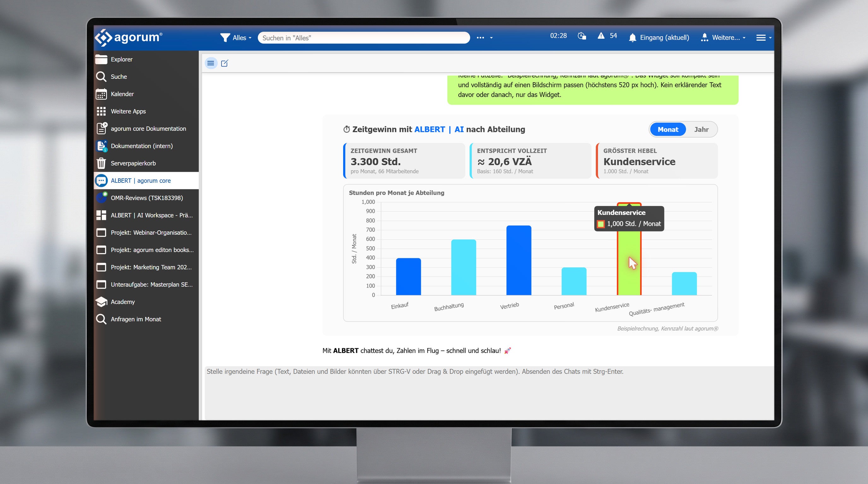Click the Suchen in "Alles" search field
Viewport: 868px width, 484px height.
pos(364,38)
